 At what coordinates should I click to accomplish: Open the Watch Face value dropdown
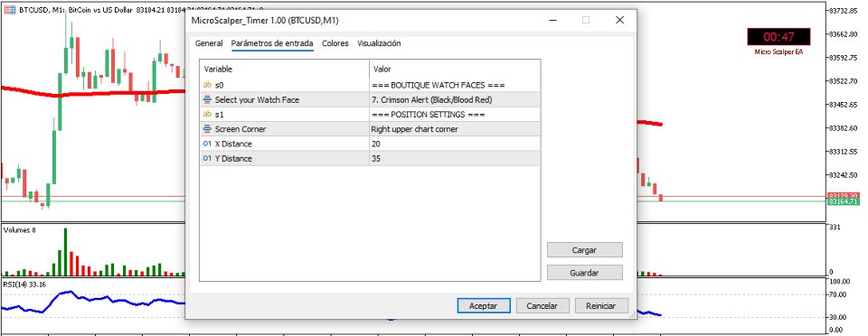[455, 99]
